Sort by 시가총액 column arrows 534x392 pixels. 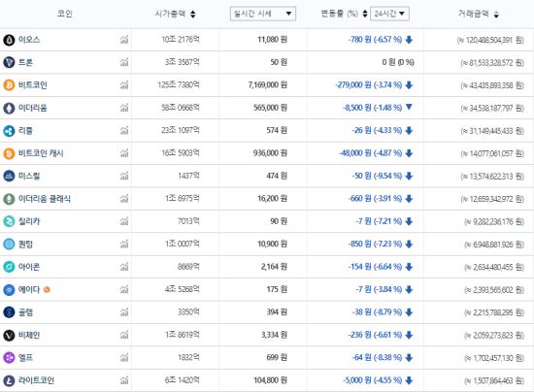(x=193, y=15)
